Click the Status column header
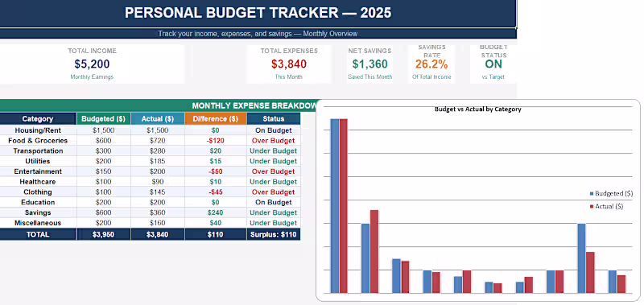Viewport: 644px width, 305px height. pos(274,118)
